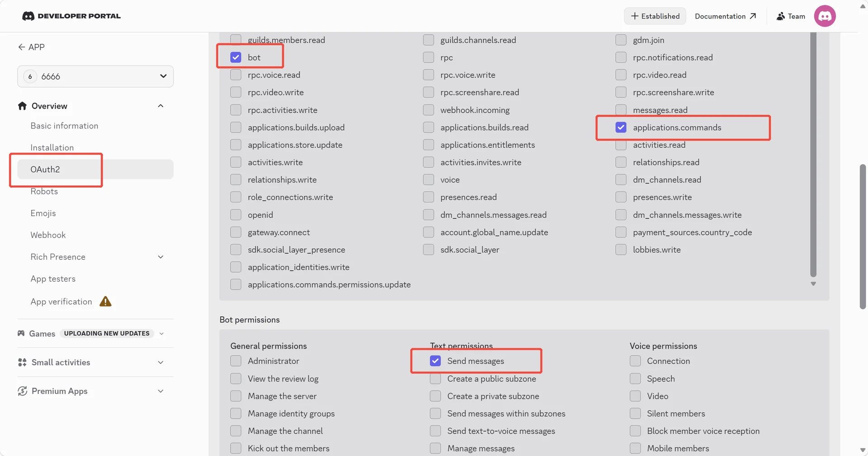The image size is (868, 456).
Task: Collapse the Overview section chevron
Action: coord(160,106)
